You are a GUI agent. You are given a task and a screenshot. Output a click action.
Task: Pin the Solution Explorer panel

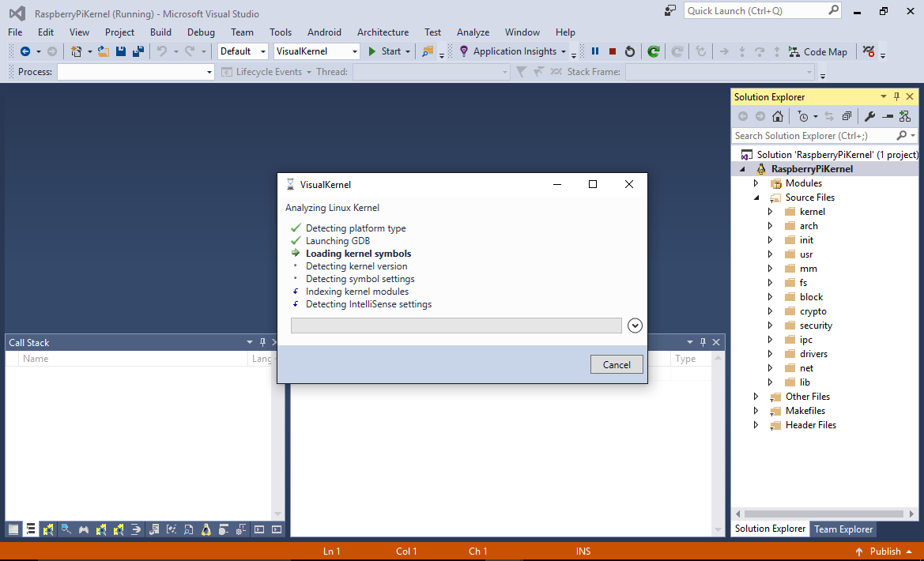click(897, 96)
